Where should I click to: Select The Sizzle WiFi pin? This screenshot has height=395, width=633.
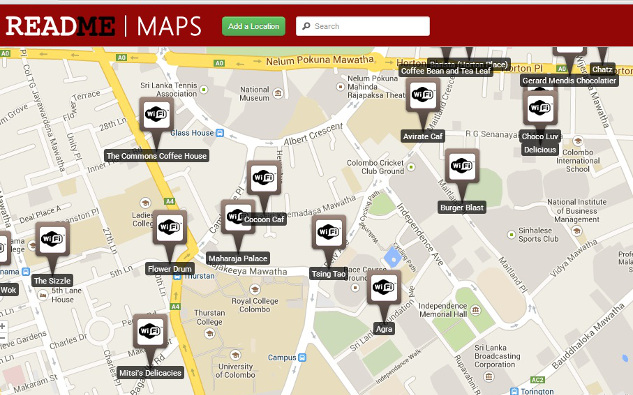[x=52, y=240]
